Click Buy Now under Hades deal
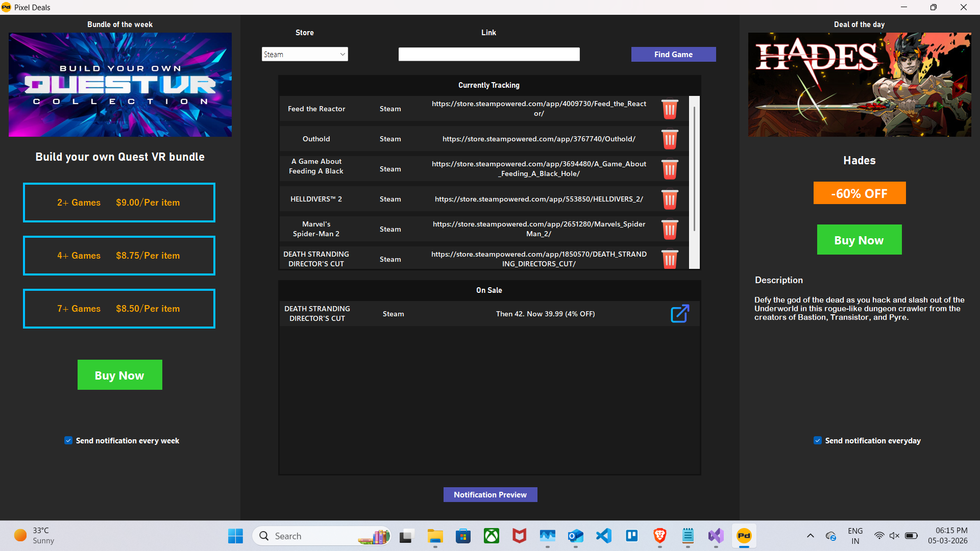The image size is (980, 551). (x=859, y=240)
